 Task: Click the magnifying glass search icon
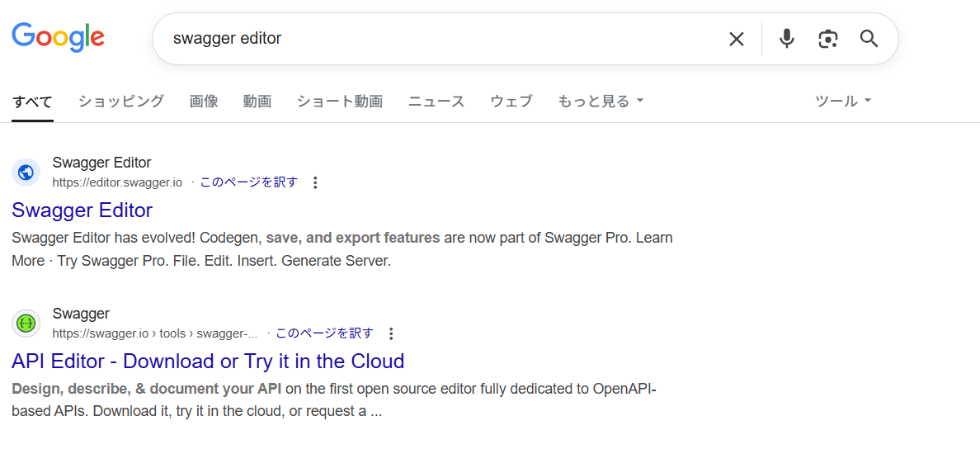[x=869, y=39]
